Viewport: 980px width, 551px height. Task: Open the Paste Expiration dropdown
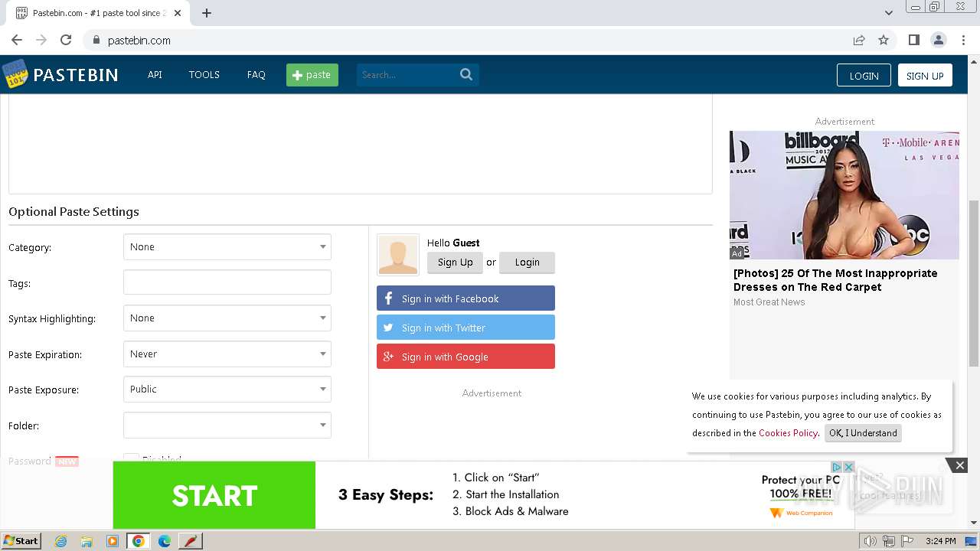pos(227,354)
